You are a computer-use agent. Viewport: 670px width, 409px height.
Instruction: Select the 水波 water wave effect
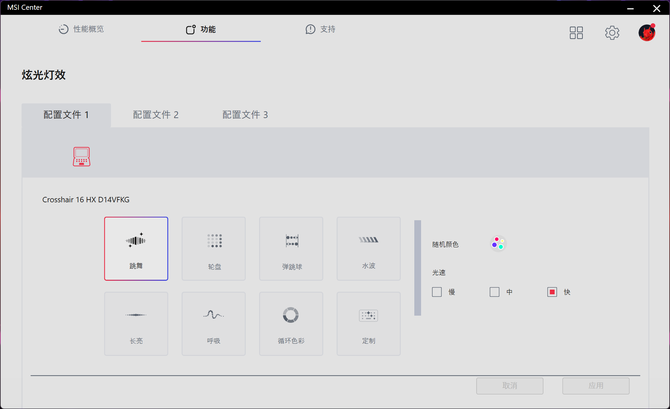pos(368,249)
